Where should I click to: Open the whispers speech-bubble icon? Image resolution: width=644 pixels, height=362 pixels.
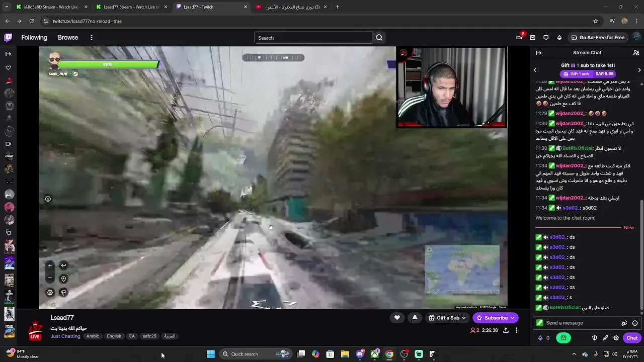[x=546, y=38]
